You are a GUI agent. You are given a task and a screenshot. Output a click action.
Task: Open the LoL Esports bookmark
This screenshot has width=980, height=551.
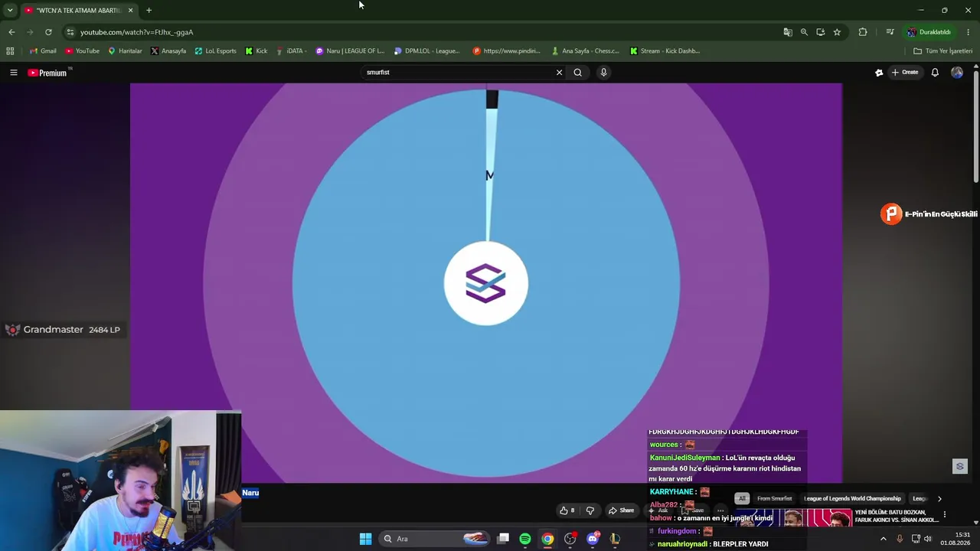point(215,51)
